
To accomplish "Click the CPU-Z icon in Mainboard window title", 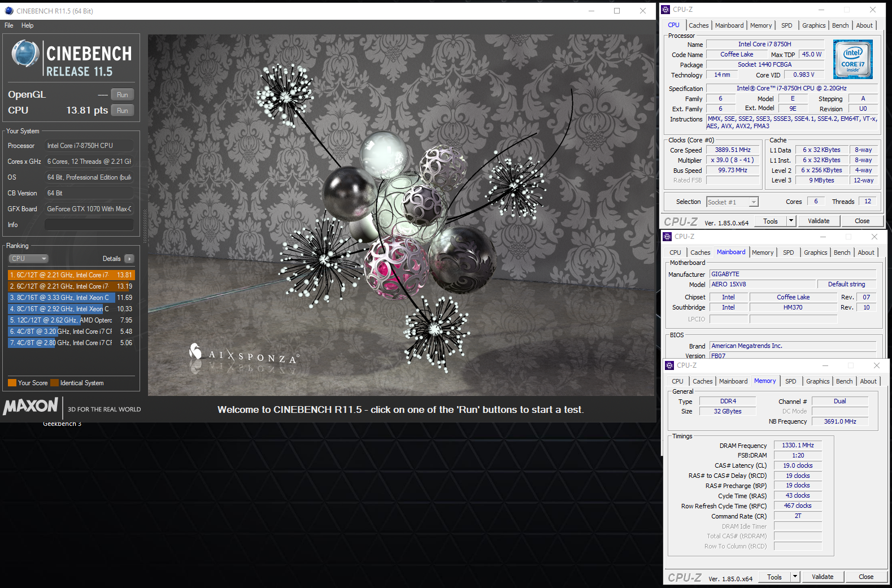I will (667, 237).
